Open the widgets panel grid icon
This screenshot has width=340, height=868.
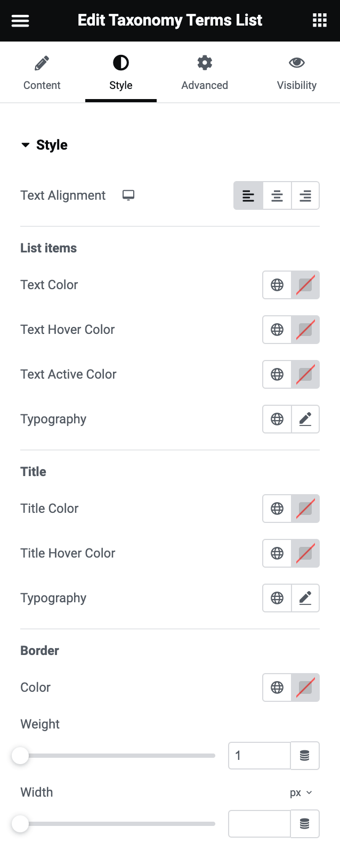coord(319,20)
